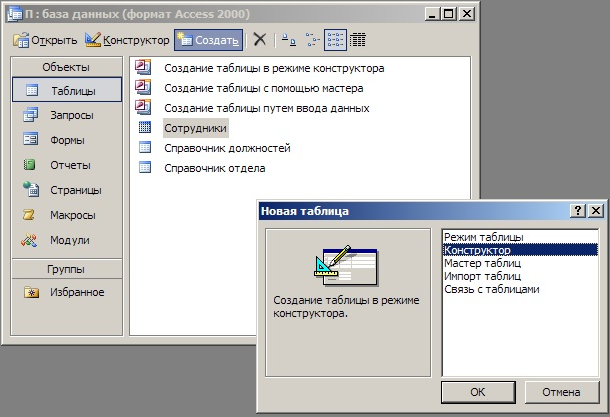
Task: Select Создание таблицы с помощью мастера
Action: (264, 88)
